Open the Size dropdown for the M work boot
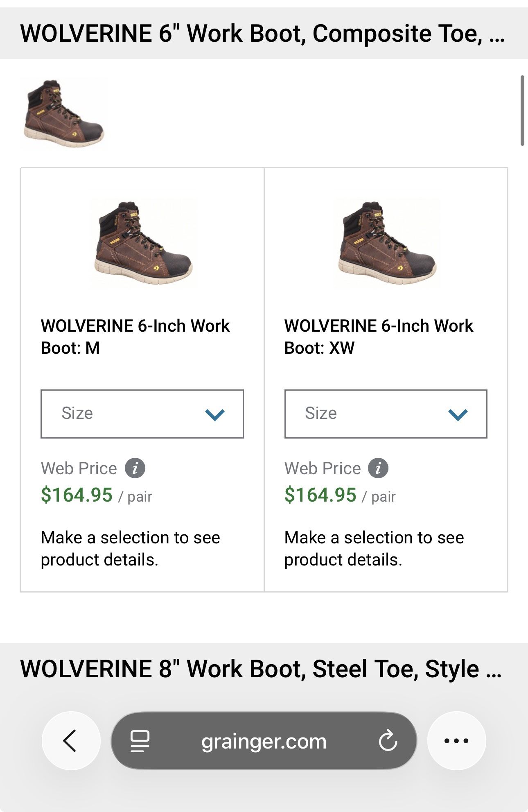Screen dimensions: 528x812 pos(141,413)
